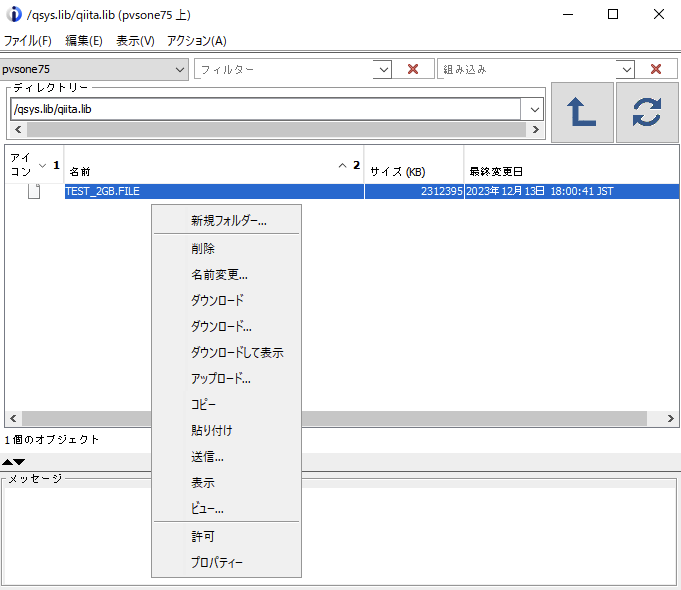Open the Edit (編集) menu
Screen dimensions: 681x590
coord(83,41)
